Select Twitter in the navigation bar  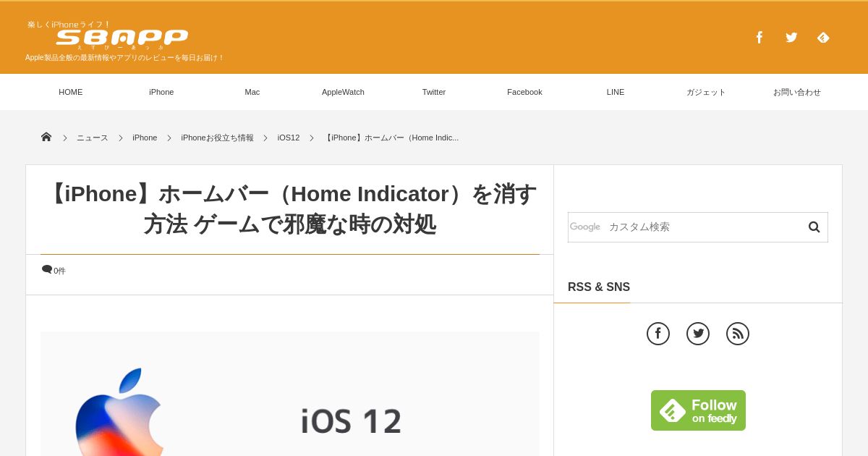pyautogui.click(x=434, y=92)
